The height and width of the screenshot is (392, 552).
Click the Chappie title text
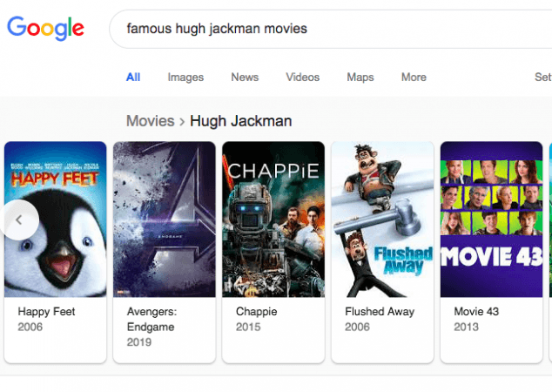pyautogui.click(x=256, y=312)
